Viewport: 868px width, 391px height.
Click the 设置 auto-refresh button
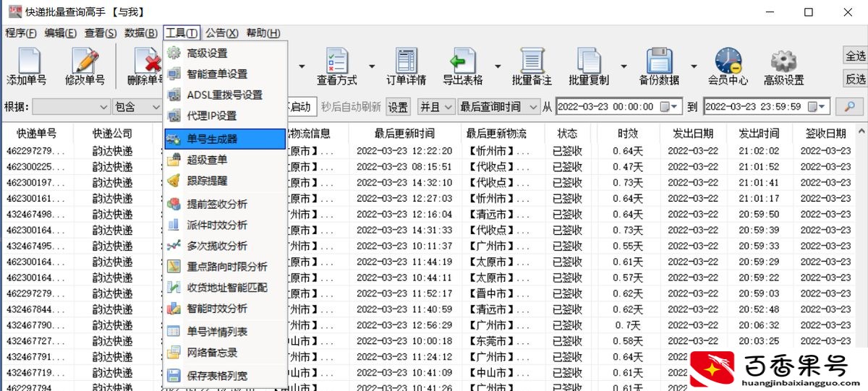[x=398, y=107]
